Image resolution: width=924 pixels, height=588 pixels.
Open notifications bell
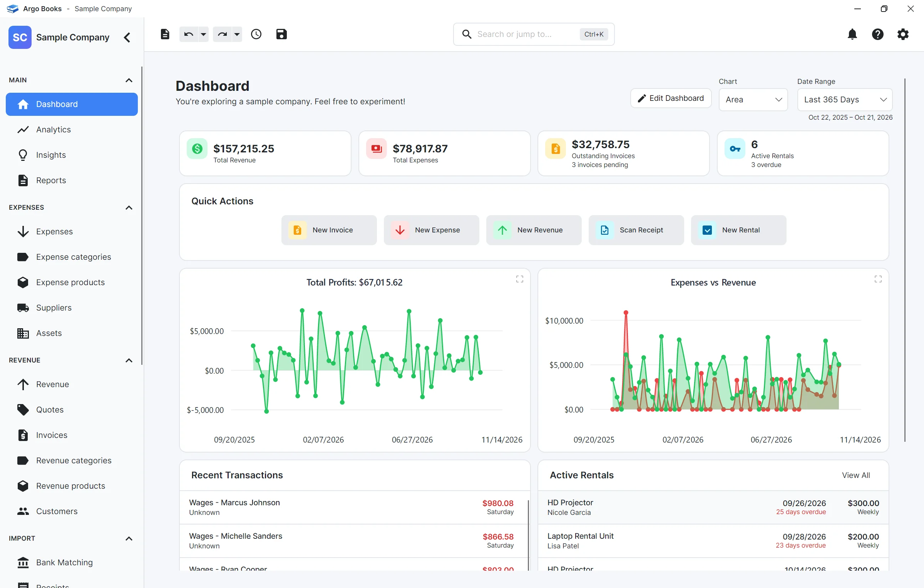click(x=852, y=34)
